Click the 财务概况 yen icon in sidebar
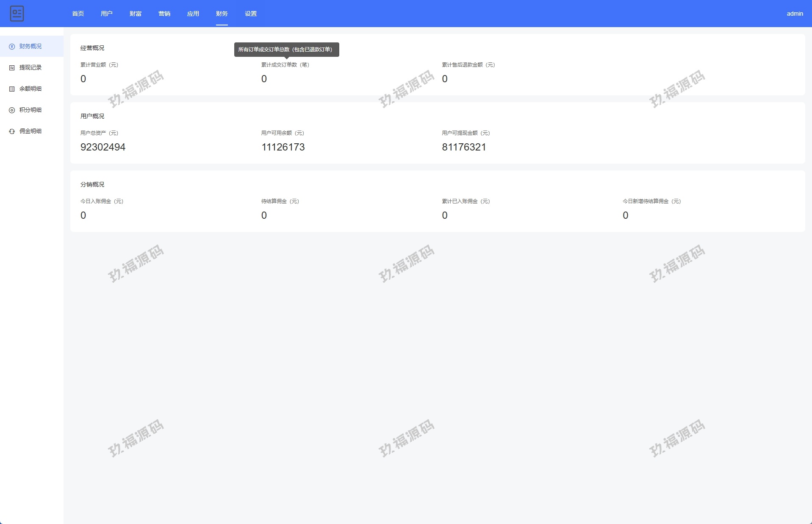812x524 pixels. point(12,47)
